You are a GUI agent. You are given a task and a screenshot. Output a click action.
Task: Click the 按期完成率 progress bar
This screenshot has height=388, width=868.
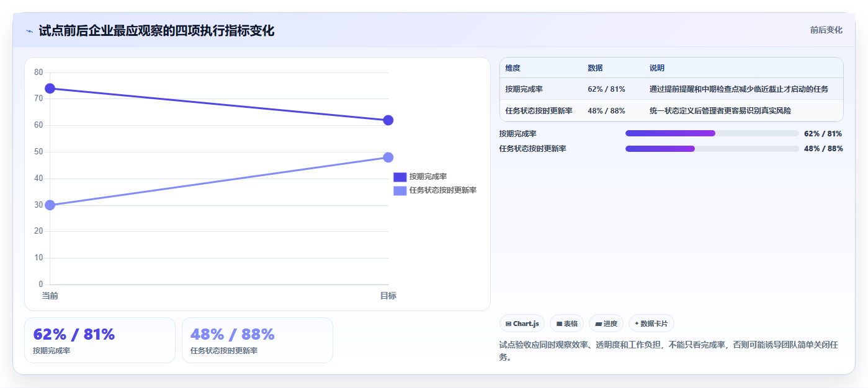pyautogui.click(x=712, y=133)
